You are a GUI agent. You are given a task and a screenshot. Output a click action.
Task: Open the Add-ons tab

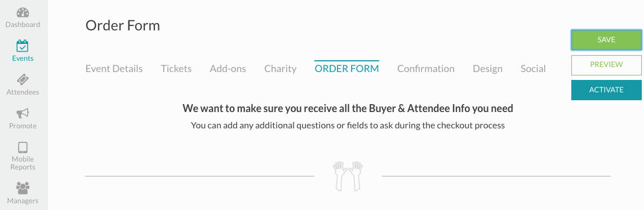pos(228,69)
